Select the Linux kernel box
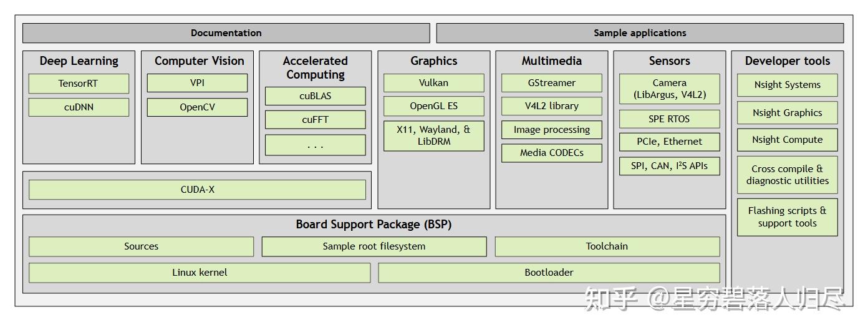Screen dimensions: 868x335 pyautogui.click(x=200, y=273)
